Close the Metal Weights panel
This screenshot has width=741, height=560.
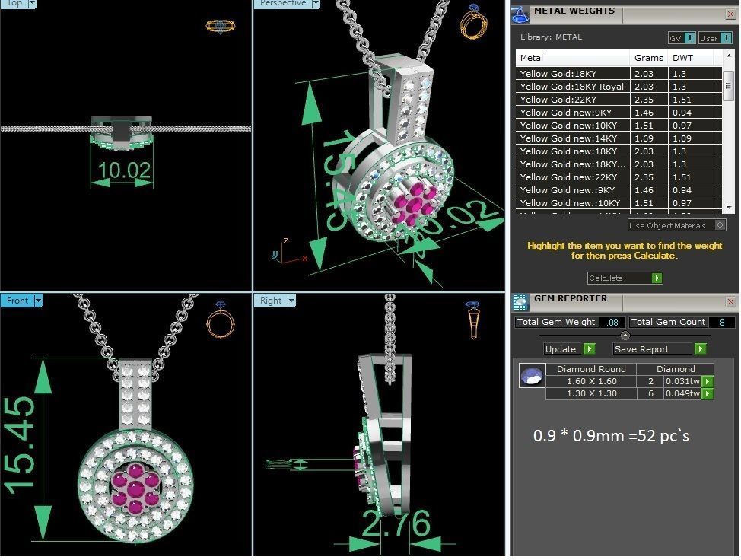tap(730, 14)
